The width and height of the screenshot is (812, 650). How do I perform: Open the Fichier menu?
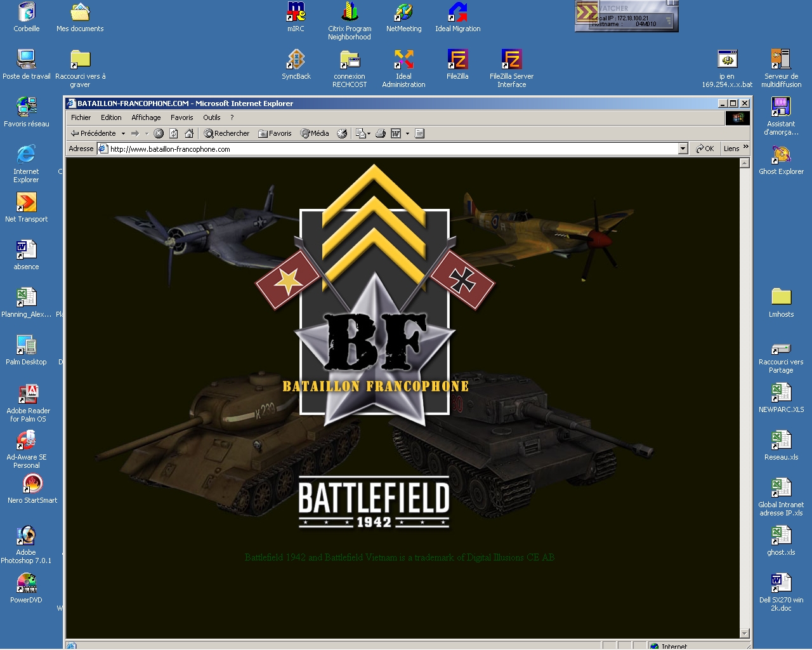point(81,117)
